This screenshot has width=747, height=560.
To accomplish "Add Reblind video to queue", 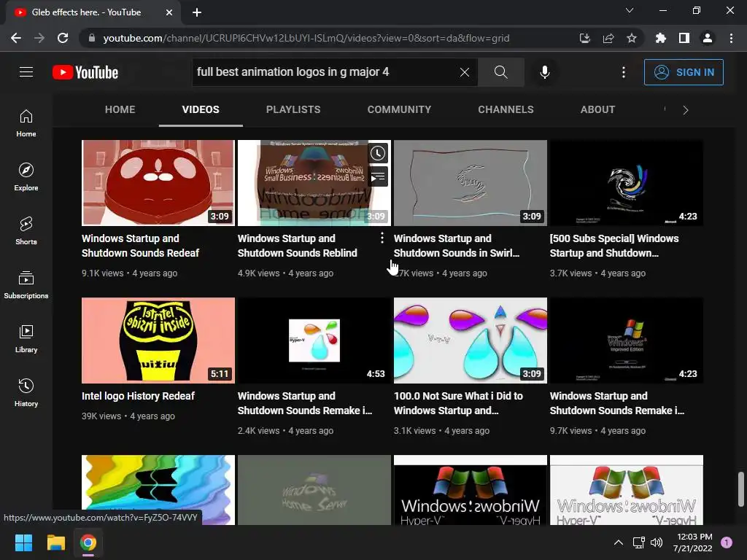I will (378, 177).
